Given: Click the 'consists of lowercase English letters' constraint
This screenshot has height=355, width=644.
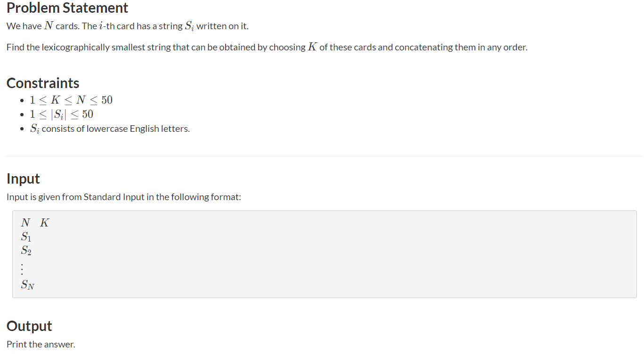Looking at the screenshot, I should (x=115, y=129).
